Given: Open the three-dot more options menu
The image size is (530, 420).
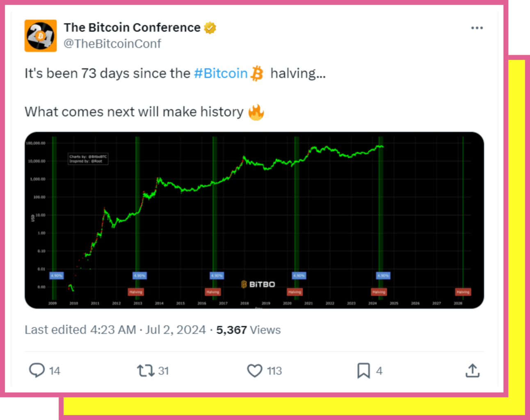Looking at the screenshot, I should click(x=477, y=28).
